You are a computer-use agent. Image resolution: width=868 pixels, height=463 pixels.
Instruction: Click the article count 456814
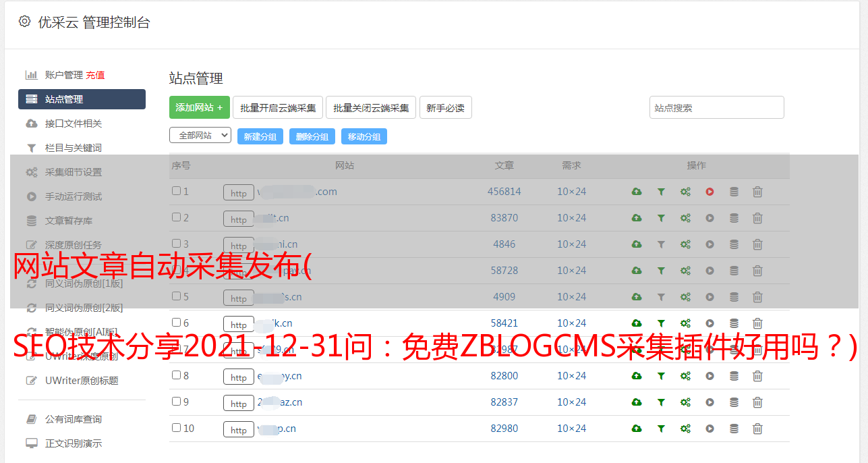click(504, 192)
